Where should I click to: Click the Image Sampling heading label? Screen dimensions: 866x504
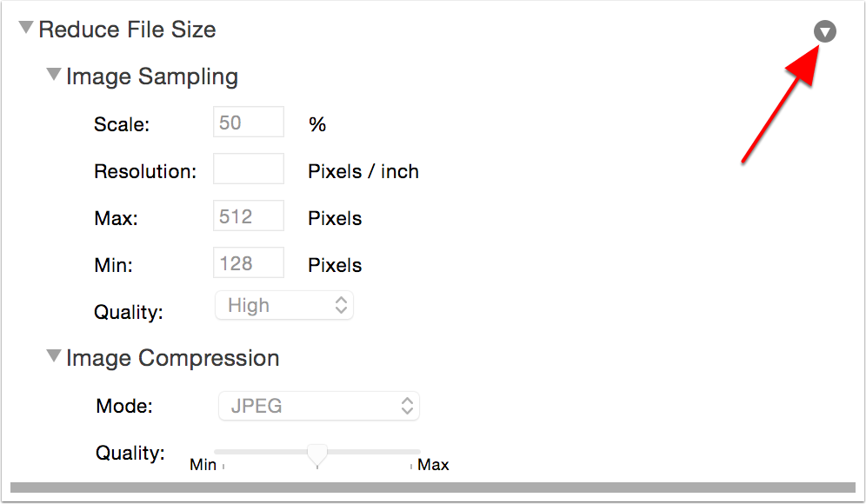(152, 76)
